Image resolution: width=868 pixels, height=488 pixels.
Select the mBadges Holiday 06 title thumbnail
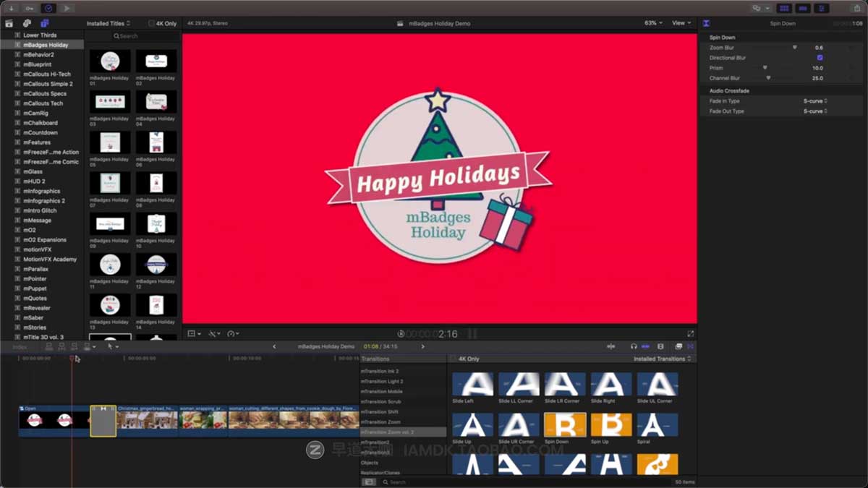click(156, 142)
